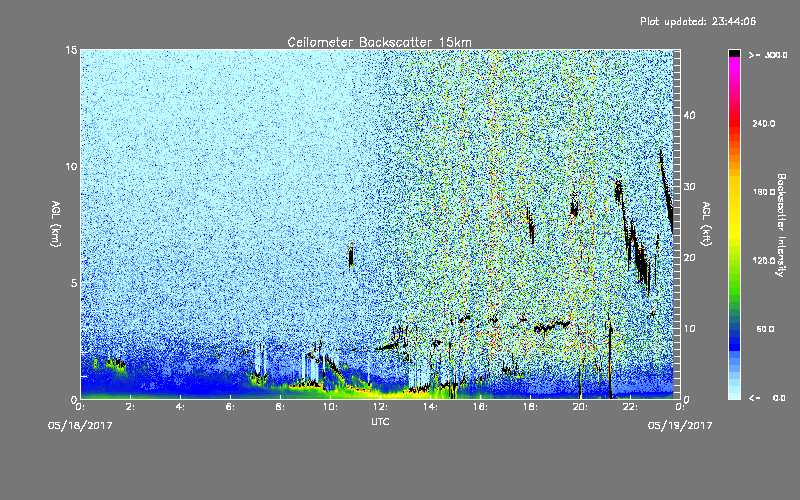Click the colorbar 240.0 value label
The height and width of the screenshot is (500, 800).
click(x=764, y=123)
